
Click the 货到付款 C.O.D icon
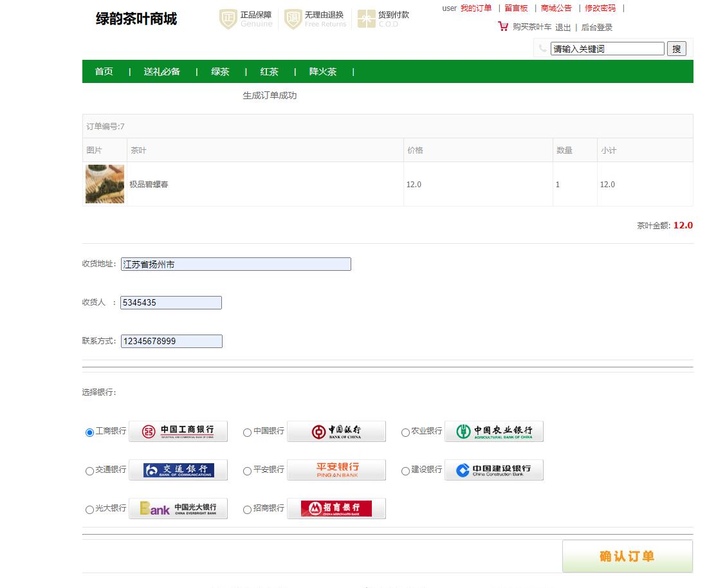(x=367, y=19)
